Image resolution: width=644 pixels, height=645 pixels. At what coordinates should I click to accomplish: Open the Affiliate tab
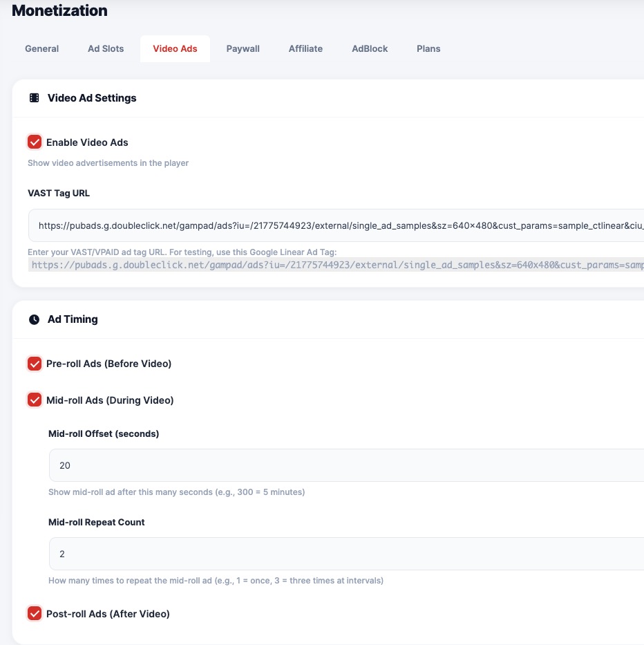pyautogui.click(x=305, y=49)
